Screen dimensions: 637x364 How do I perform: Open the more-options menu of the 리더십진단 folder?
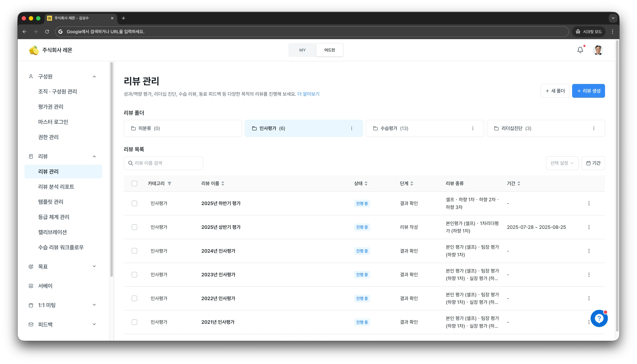tap(594, 128)
